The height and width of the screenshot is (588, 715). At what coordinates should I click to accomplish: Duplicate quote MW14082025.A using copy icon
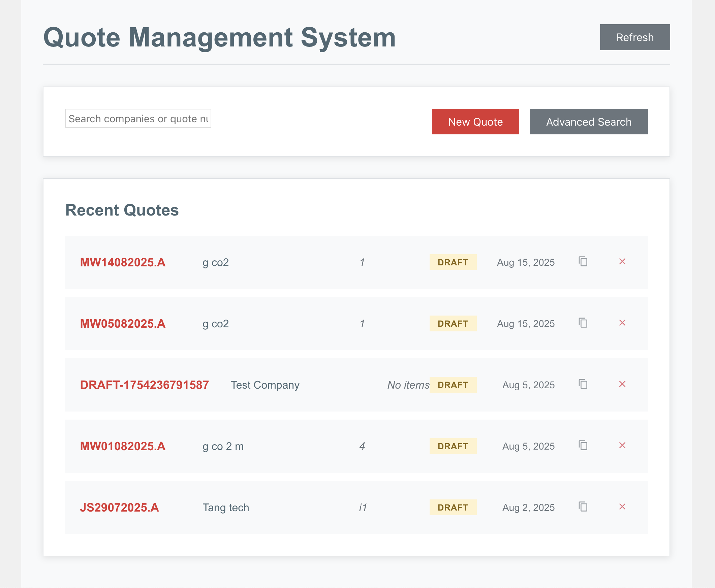583,261
